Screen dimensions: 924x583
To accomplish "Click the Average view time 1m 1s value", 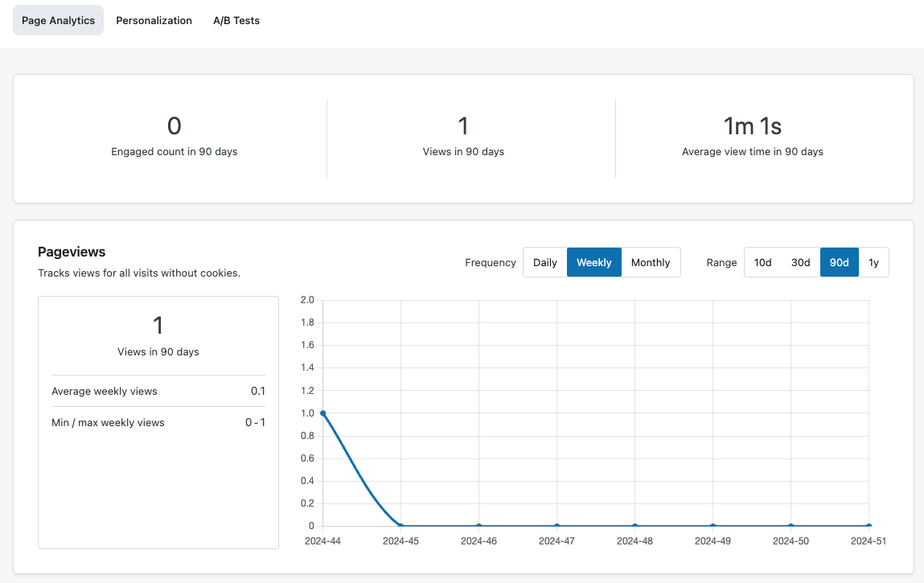I will click(752, 126).
